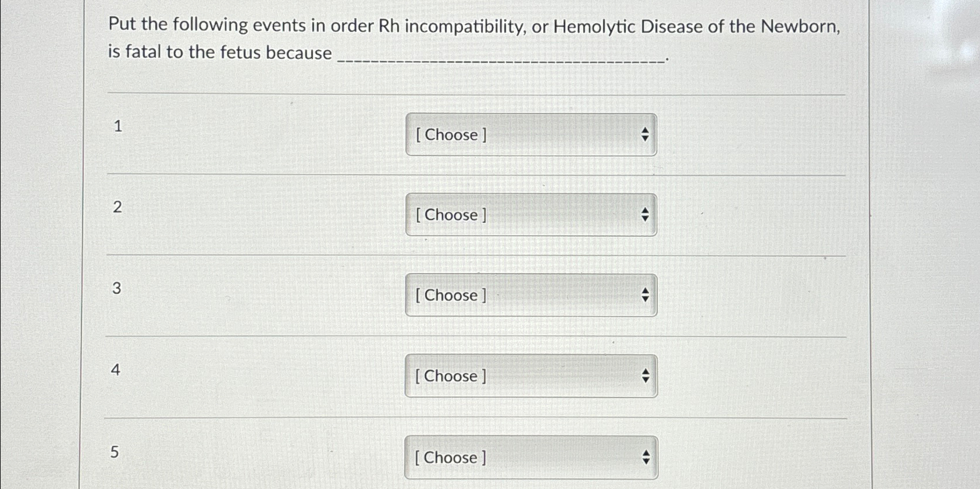Click the up arrow of the first selector
The image size is (980, 489).
coord(646,130)
